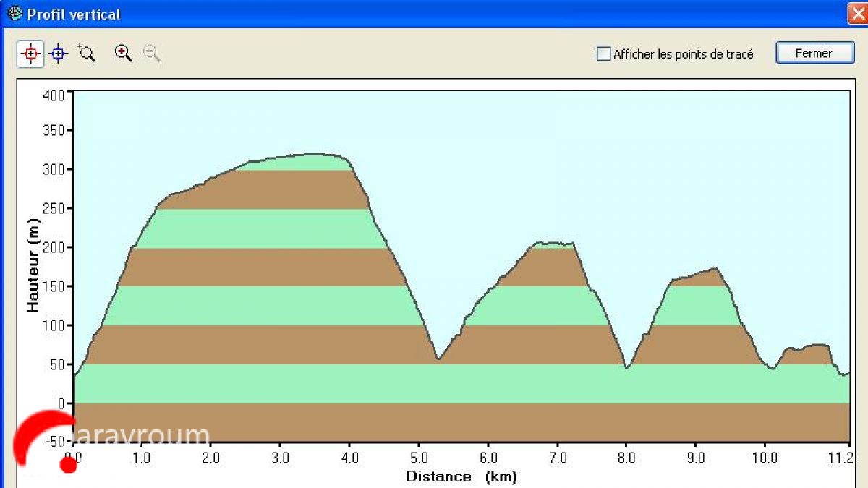Close the Profil vertical window
Image resolution: width=868 pixels, height=488 pixels.
click(x=858, y=14)
